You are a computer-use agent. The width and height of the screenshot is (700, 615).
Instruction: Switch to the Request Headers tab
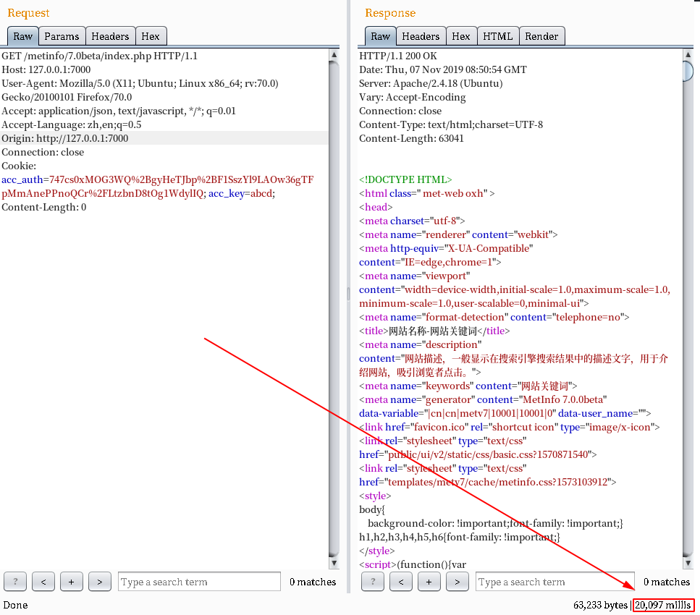point(110,36)
